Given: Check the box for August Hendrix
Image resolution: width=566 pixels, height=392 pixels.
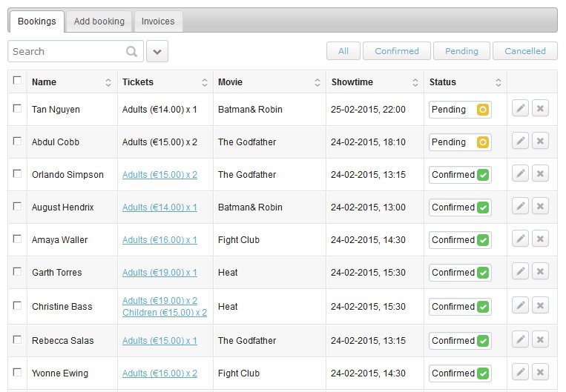Looking at the screenshot, I should point(17,206).
